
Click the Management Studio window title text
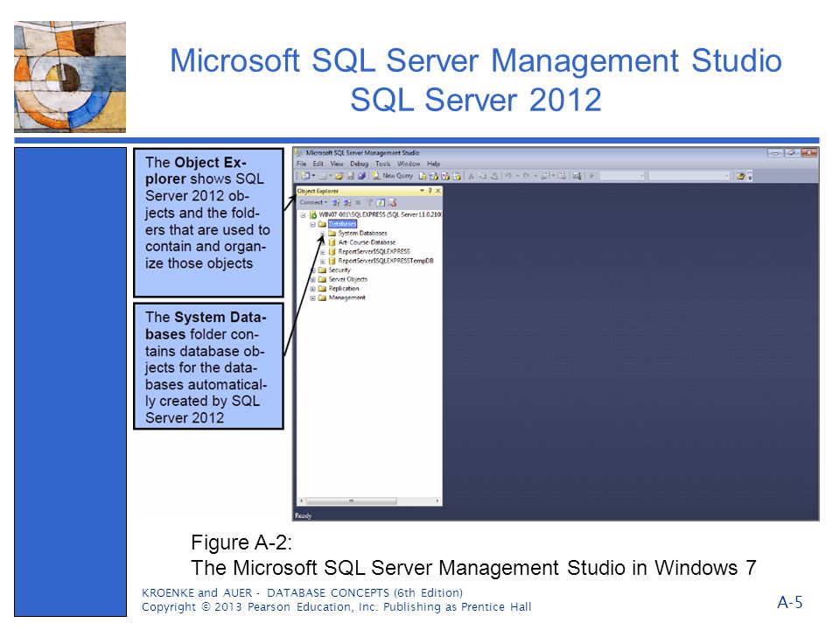pos(362,152)
